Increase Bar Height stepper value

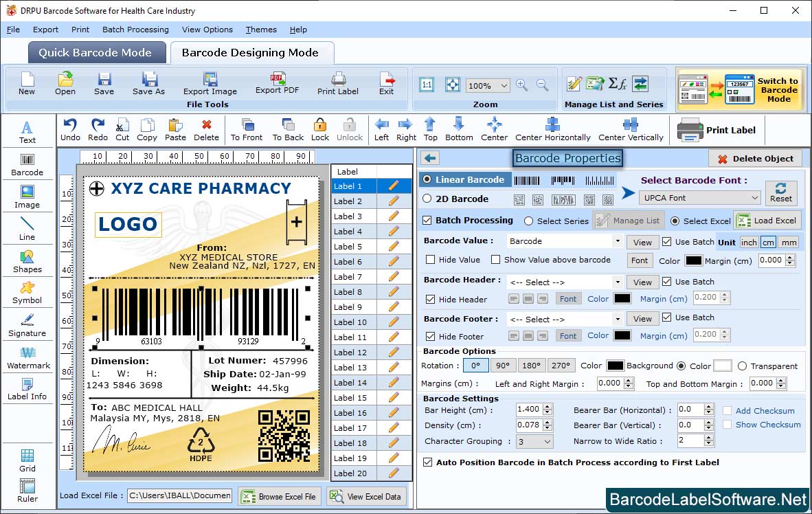pyautogui.click(x=548, y=406)
